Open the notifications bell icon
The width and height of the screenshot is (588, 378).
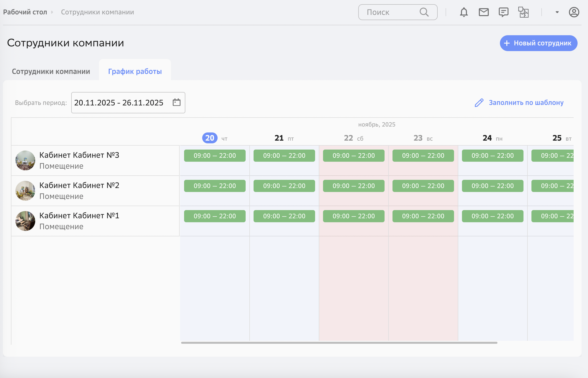click(x=463, y=12)
